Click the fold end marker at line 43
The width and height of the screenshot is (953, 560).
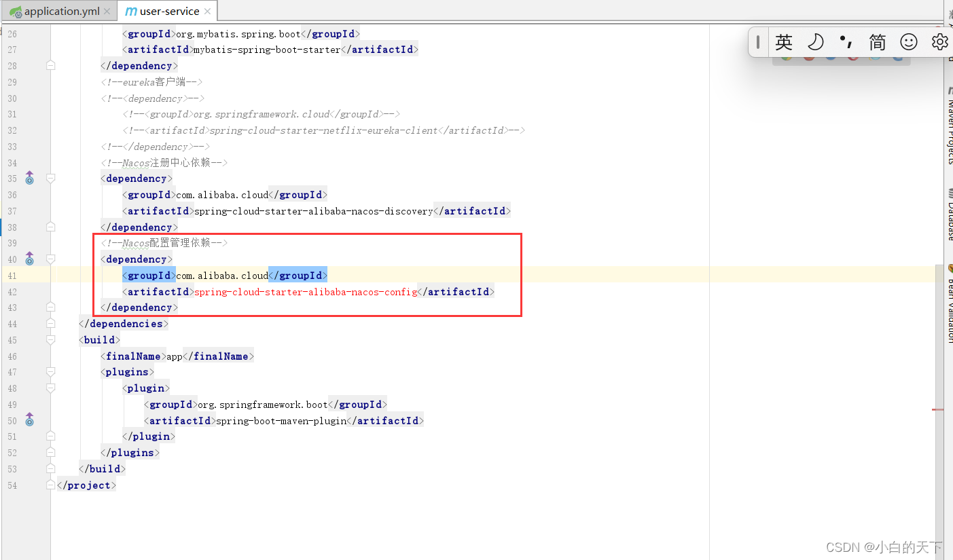[x=50, y=307]
